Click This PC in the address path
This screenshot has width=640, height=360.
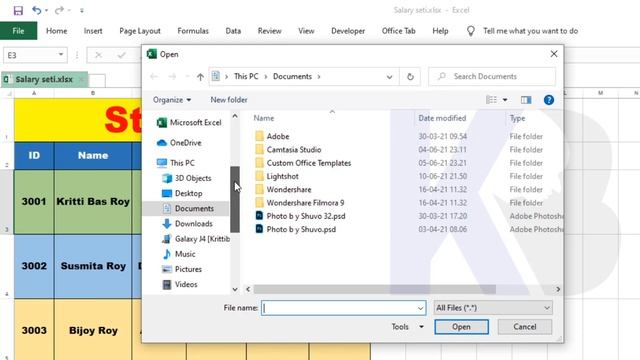tap(246, 77)
